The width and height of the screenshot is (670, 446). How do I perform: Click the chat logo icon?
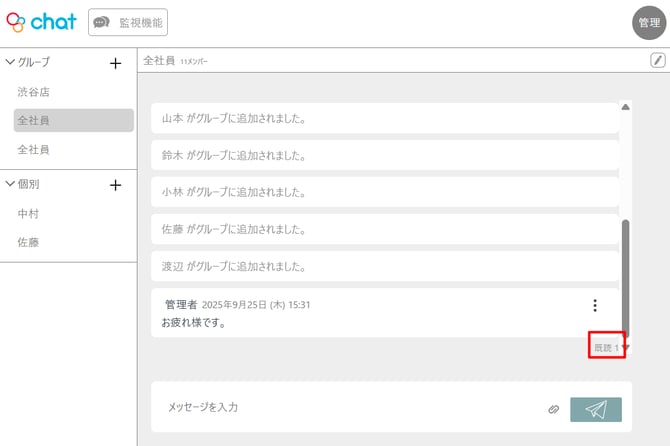[x=16, y=21]
